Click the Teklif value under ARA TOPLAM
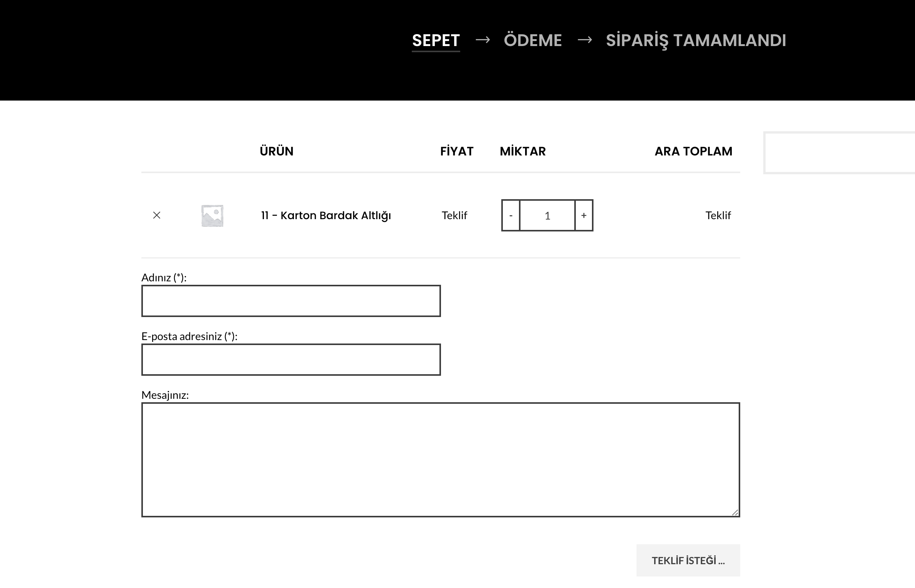Viewport: 915px width, 588px height. pos(718,215)
